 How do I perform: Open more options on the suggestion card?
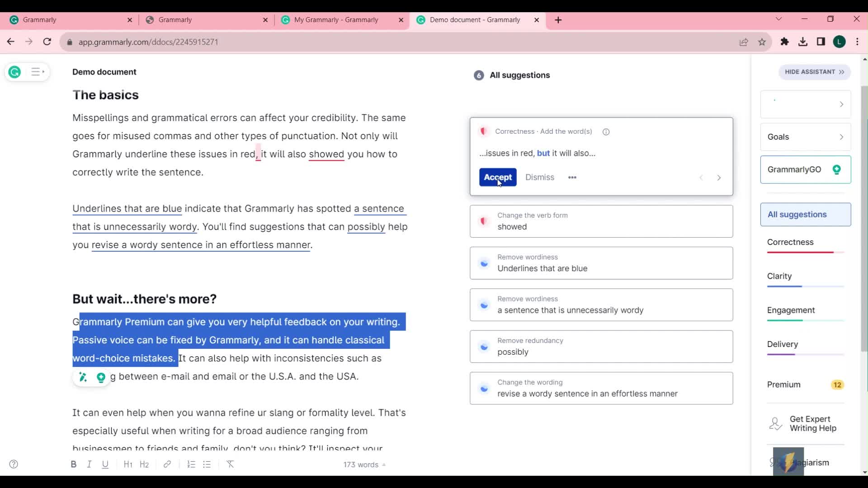tap(572, 177)
